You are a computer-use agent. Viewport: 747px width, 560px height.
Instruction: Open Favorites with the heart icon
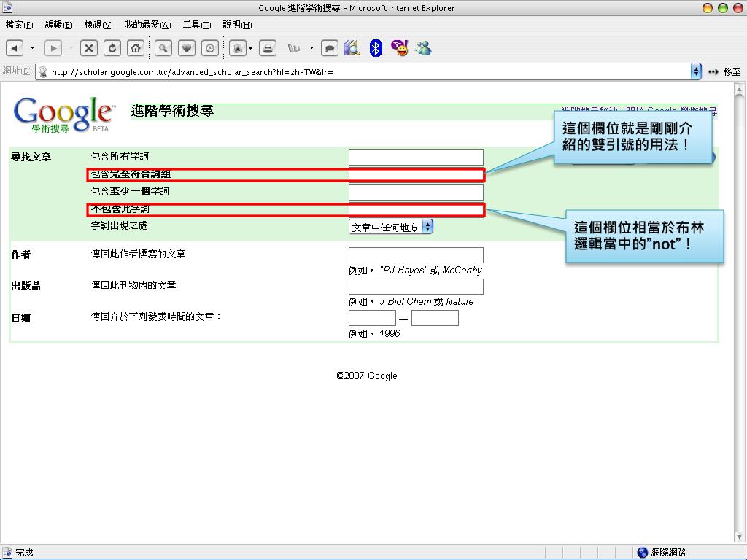tap(187, 48)
